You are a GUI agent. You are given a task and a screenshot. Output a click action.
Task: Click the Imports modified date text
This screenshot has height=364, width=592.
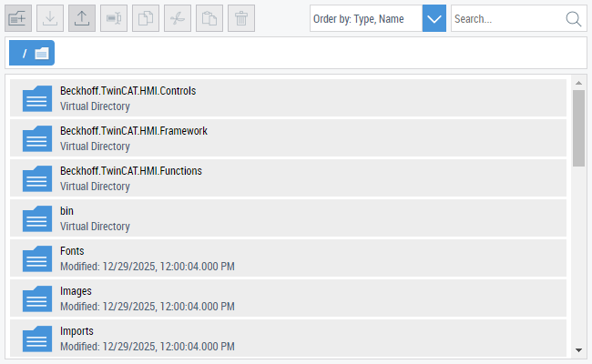pos(148,347)
